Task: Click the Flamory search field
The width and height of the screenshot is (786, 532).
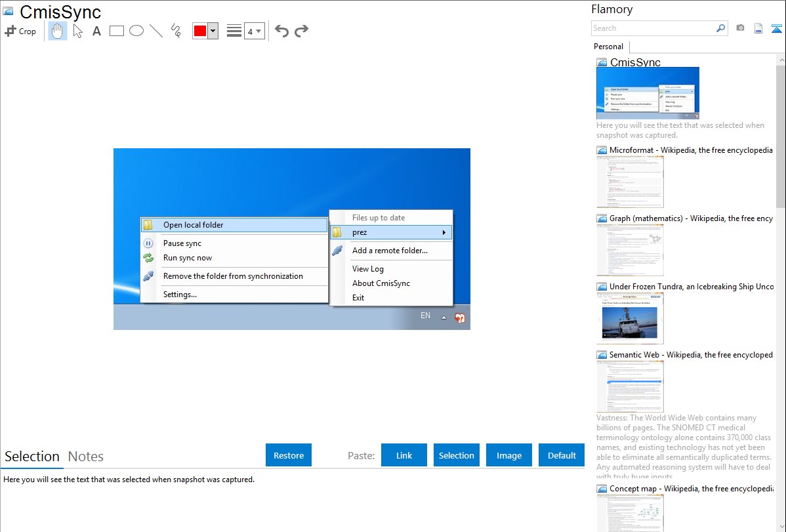Action: (x=653, y=28)
